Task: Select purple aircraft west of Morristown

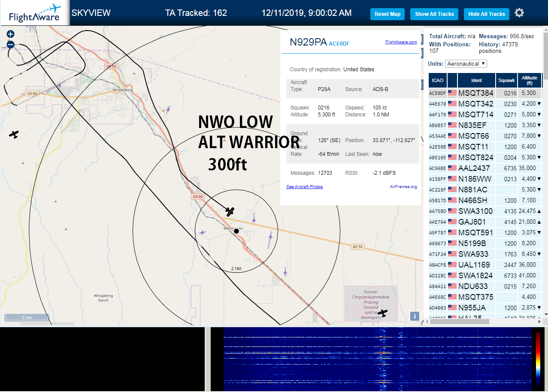Action: (x=202, y=232)
